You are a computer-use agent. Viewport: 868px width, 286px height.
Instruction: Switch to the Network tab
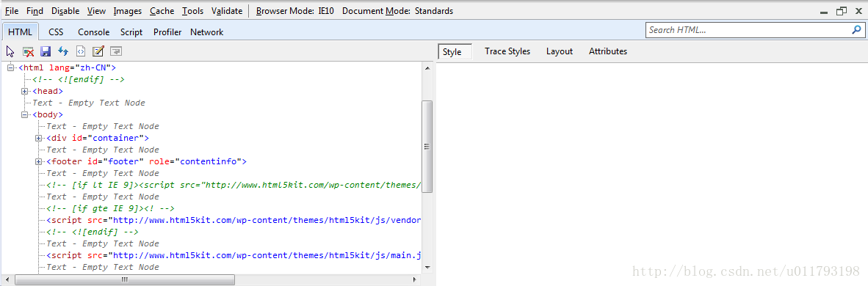click(x=207, y=32)
